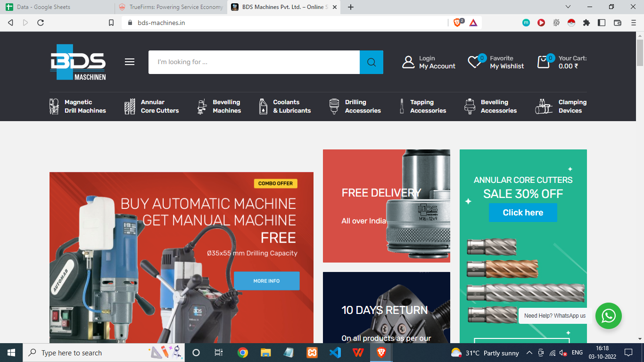The width and height of the screenshot is (644, 362).
Task: Click the bookmark icon in address bar
Action: pyautogui.click(x=111, y=23)
